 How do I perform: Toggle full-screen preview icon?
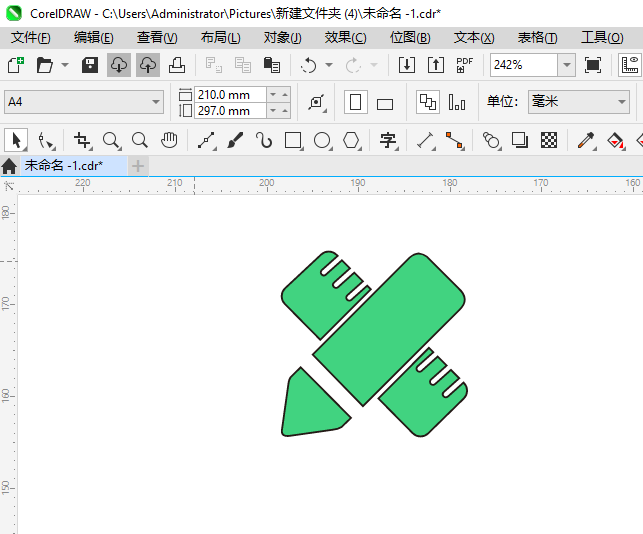tap(593, 65)
